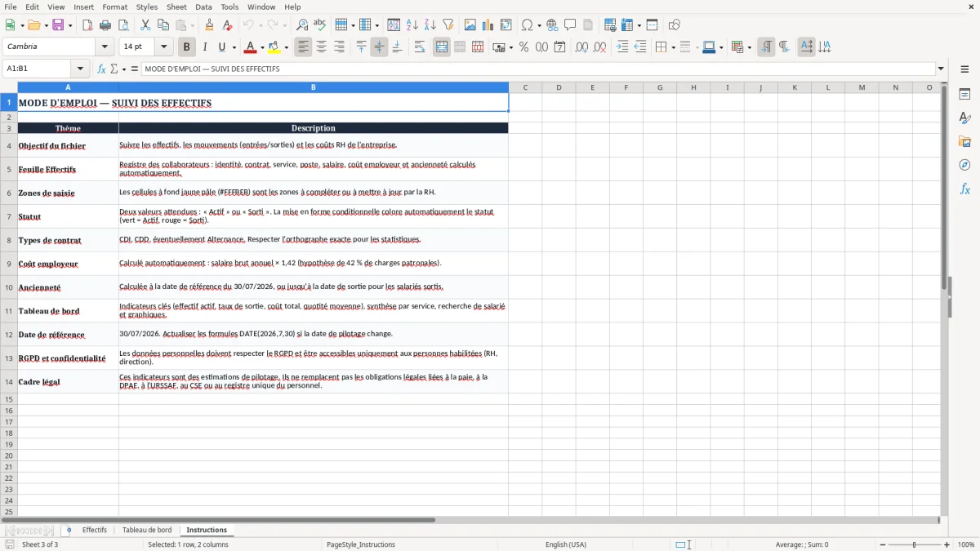Open the font name dropdown
This screenshot has width=980, height=551.
tap(105, 47)
